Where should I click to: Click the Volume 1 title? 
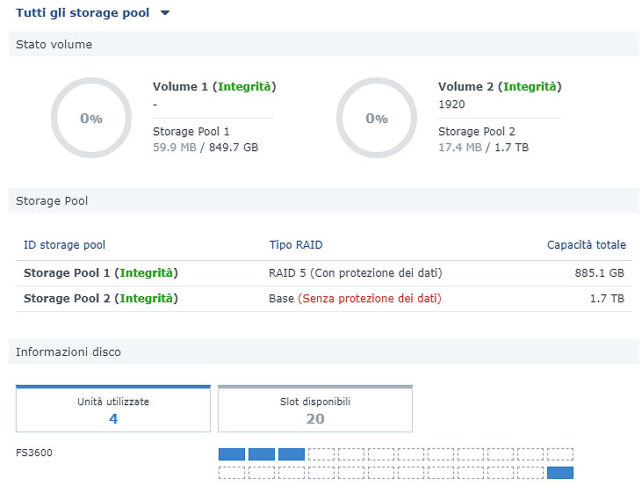[214, 87]
